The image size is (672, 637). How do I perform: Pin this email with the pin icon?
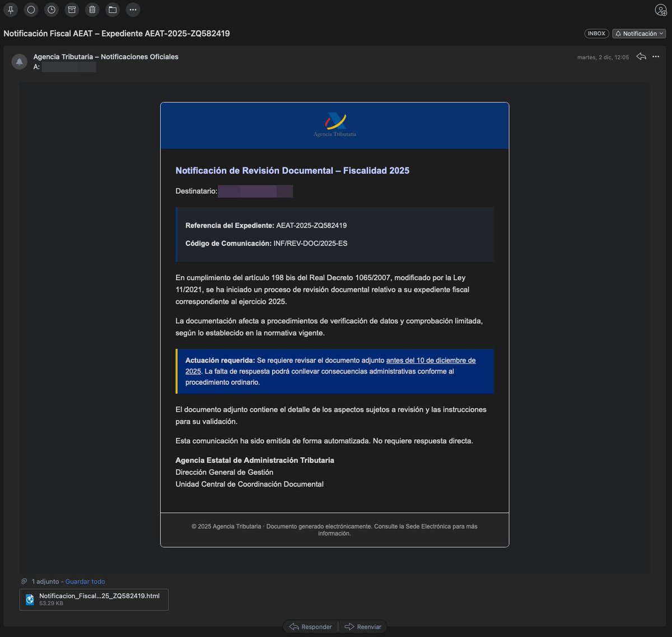pyautogui.click(x=11, y=10)
